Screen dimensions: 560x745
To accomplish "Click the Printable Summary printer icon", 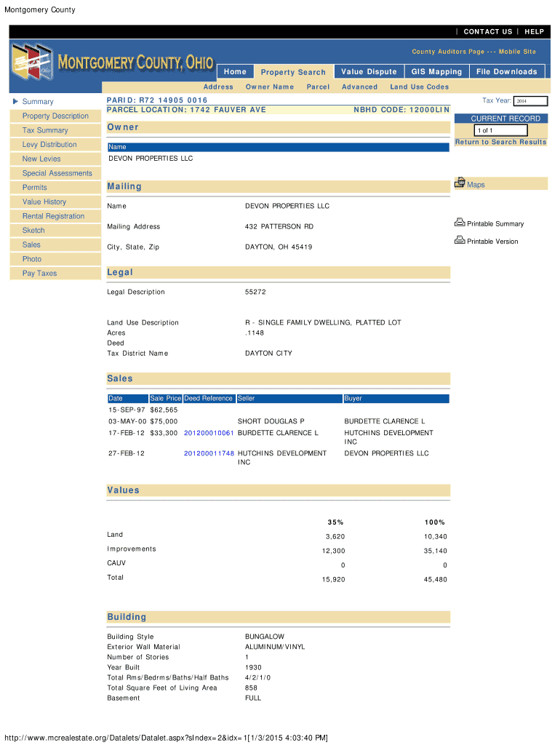I will coord(460,223).
